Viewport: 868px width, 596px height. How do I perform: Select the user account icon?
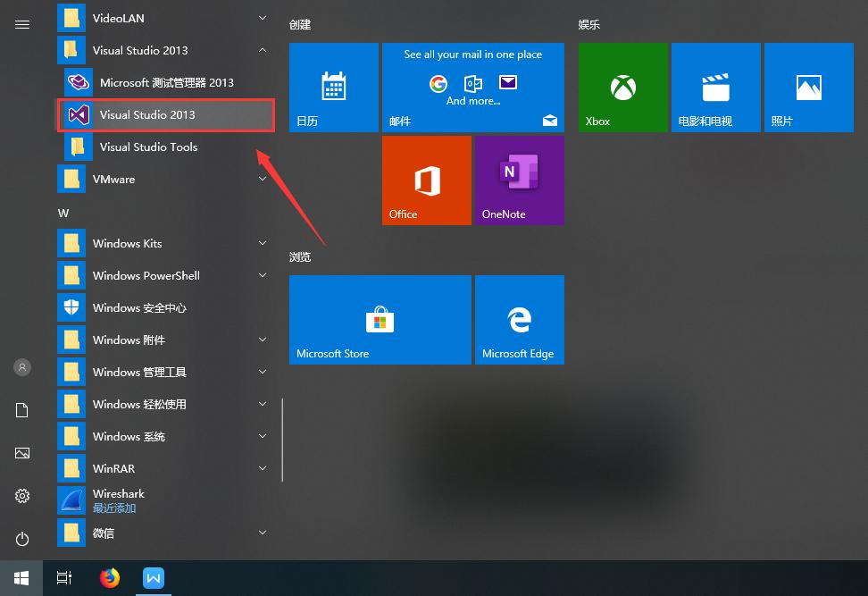pyautogui.click(x=21, y=367)
